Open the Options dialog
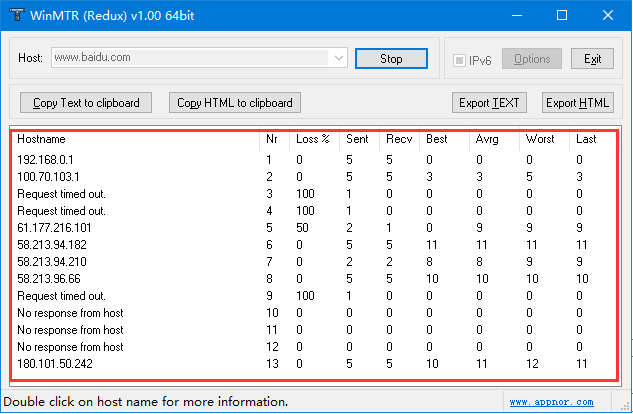Viewport: 633px width, 414px height. pyautogui.click(x=532, y=59)
